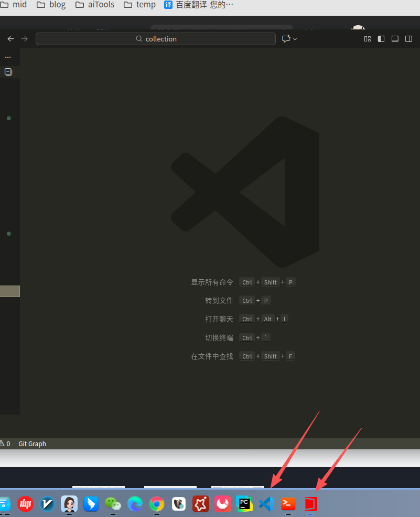The height and width of the screenshot is (517, 420).
Task: Toggle the primary side bar visibility
Action: tap(381, 39)
